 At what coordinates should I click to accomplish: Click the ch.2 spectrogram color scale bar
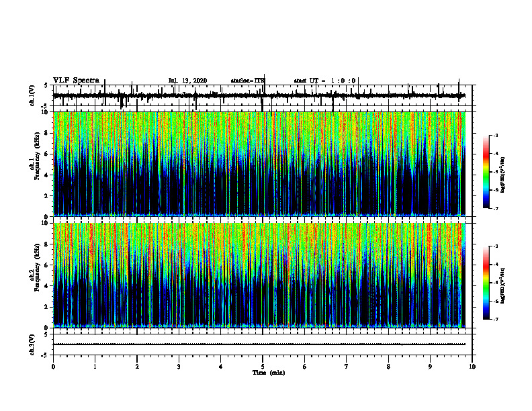pyautogui.click(x=486, y=283)
